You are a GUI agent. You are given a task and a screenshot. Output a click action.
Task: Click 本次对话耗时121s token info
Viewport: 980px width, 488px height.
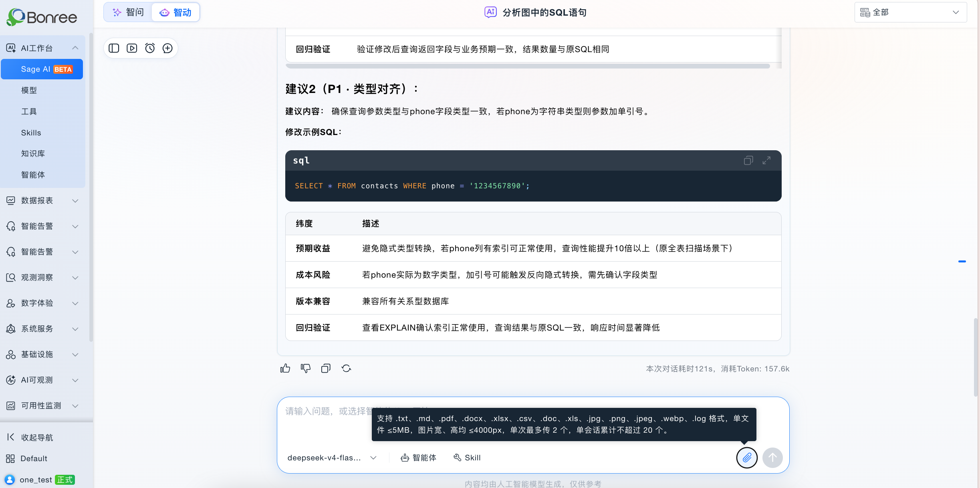coord(718,369)
